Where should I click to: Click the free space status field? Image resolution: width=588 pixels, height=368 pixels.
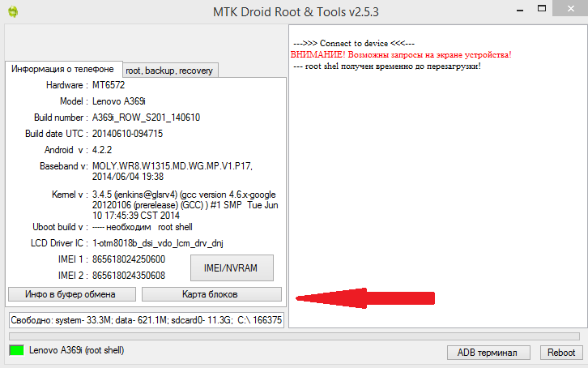(147, 320)
